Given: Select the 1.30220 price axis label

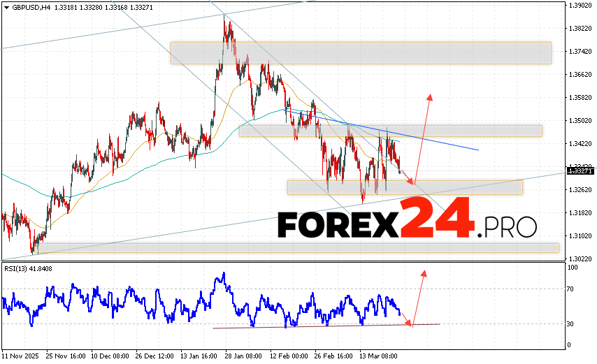Looking at the screenshot, I should click(x=580, y=259).
